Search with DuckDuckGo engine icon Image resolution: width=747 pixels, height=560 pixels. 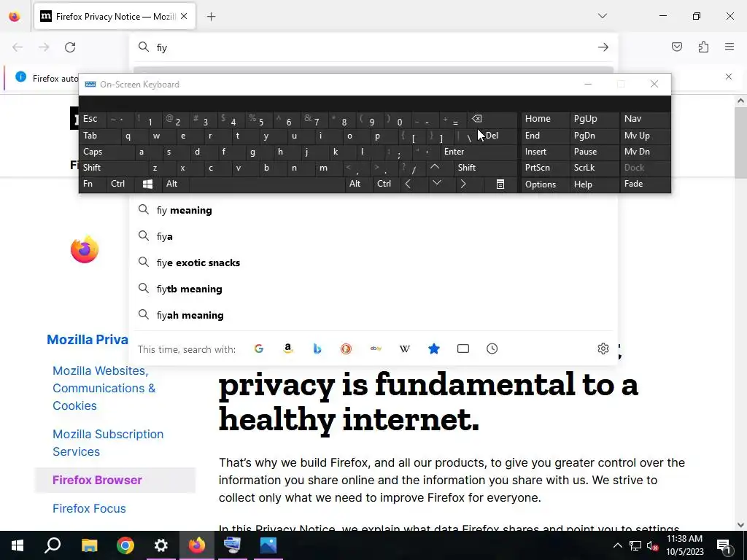coord(347,349)
